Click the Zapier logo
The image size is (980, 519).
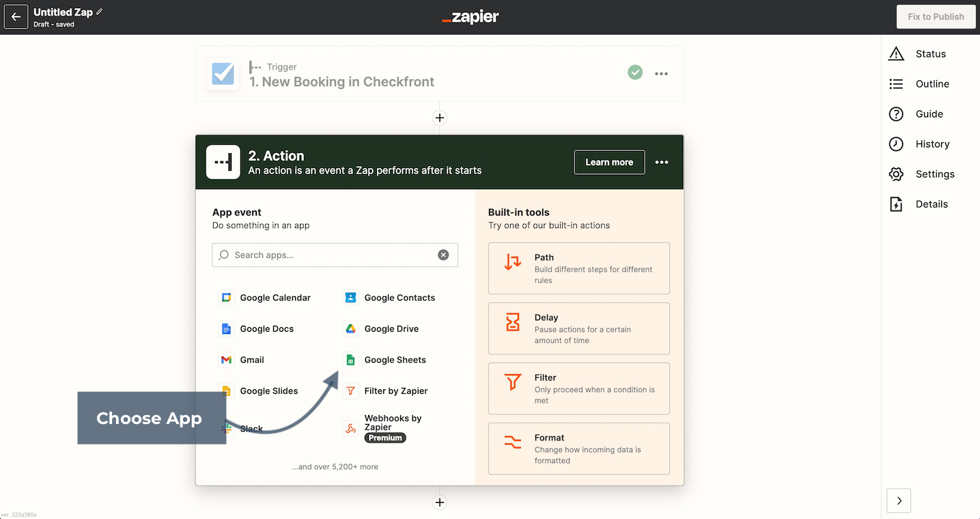pyautogui.click(x=471, y=17)
